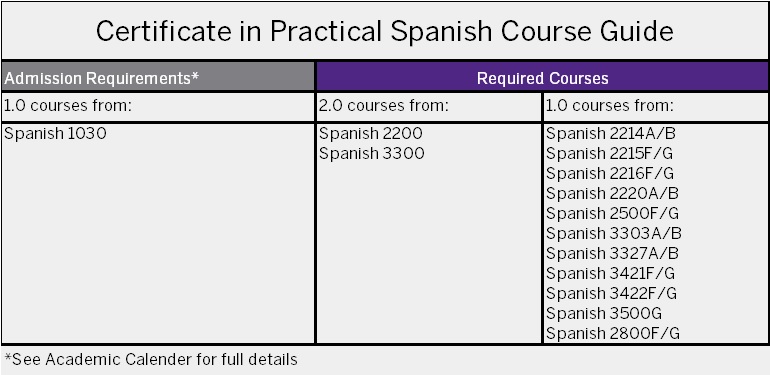770x375 pixels.
Task: Click the Spanish 2200 course entry
Action: [x=371, y=134]
